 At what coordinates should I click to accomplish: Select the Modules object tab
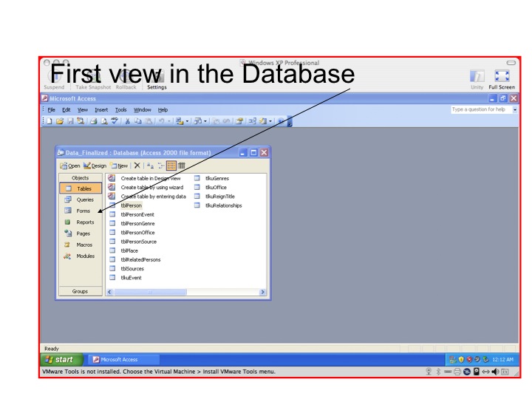click(x=81, y=256)
